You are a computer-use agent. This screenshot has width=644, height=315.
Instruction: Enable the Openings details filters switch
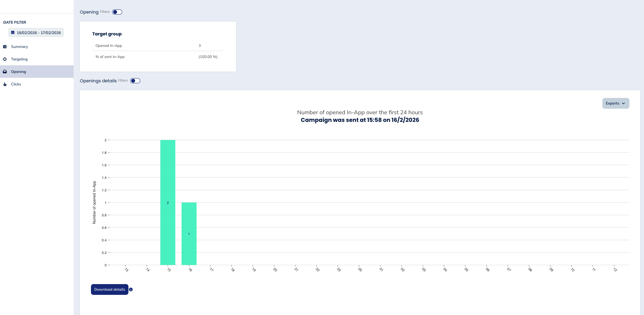(x=135, y=81)
